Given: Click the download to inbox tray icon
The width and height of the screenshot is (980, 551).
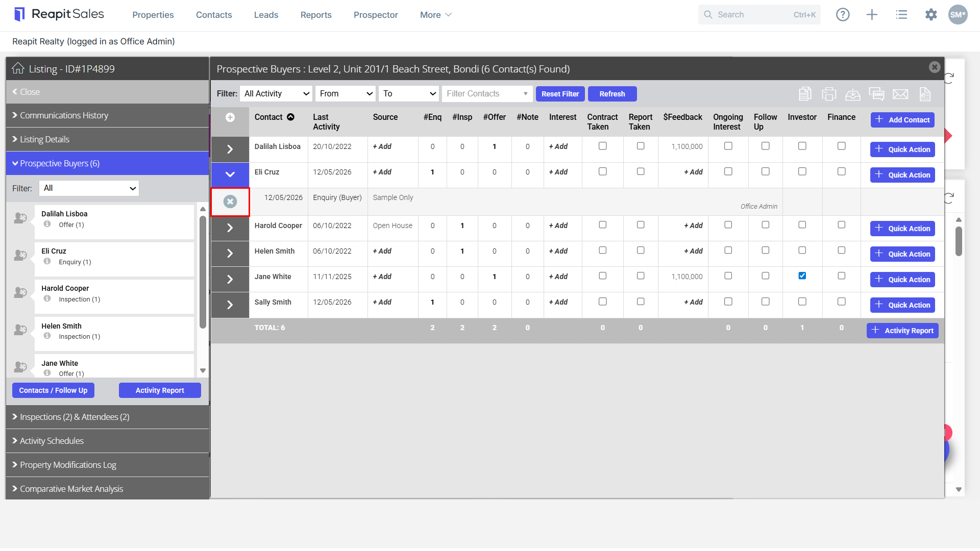Looking at the screenshot, I should click(x=852, y=94).
